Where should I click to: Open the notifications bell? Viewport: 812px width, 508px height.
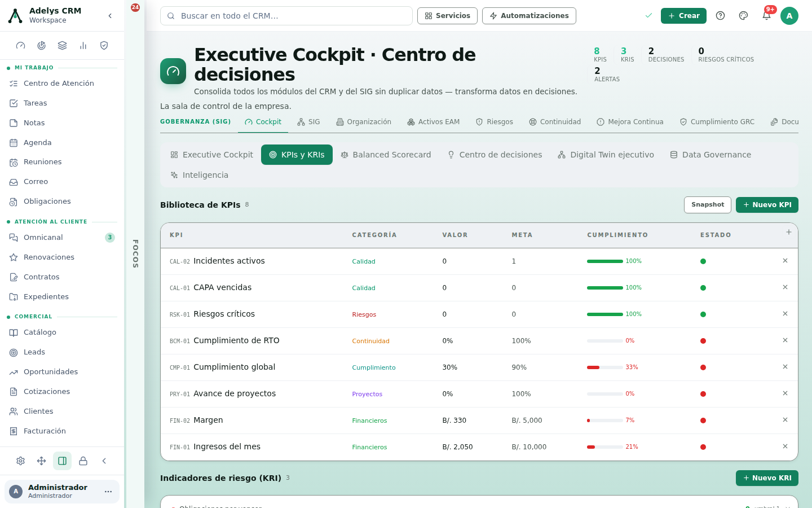tap(766, 16)
